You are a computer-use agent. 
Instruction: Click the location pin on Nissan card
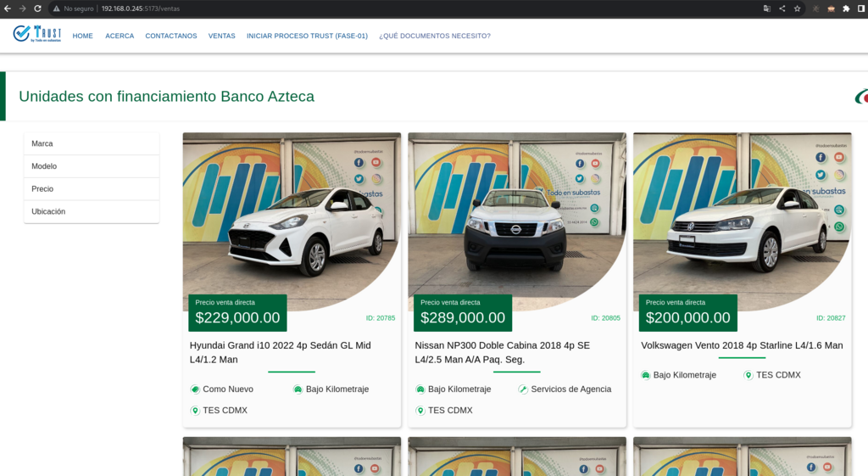pos(420,411)
